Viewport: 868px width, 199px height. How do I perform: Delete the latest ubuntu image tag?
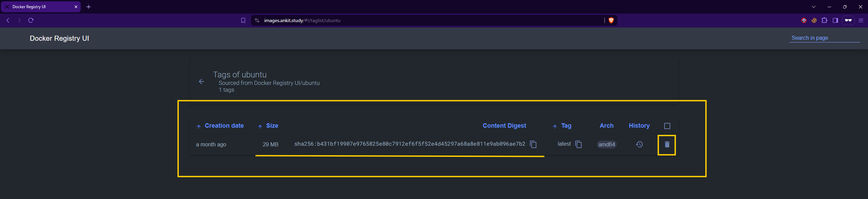(667, 145)
